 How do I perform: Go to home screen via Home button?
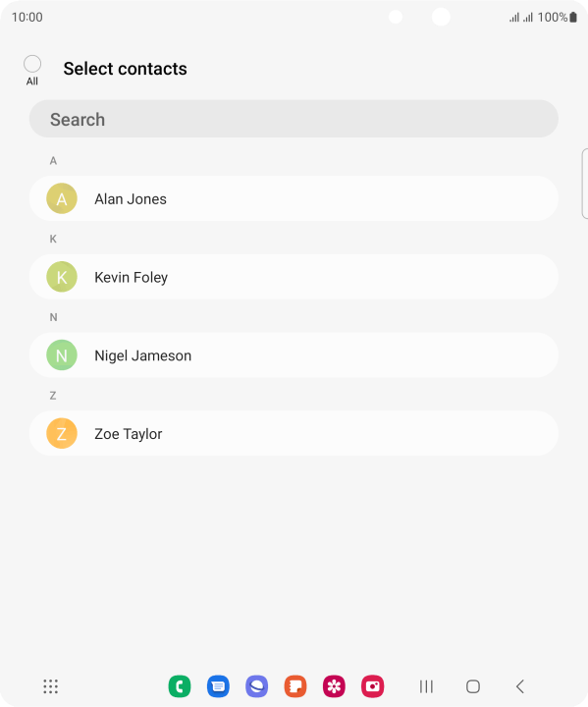(x=473, y=686)
